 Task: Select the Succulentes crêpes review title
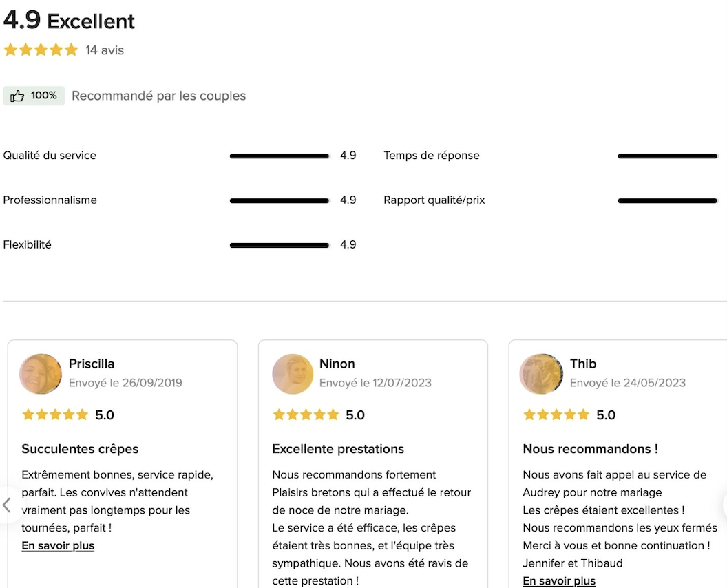tap(81, 449)
